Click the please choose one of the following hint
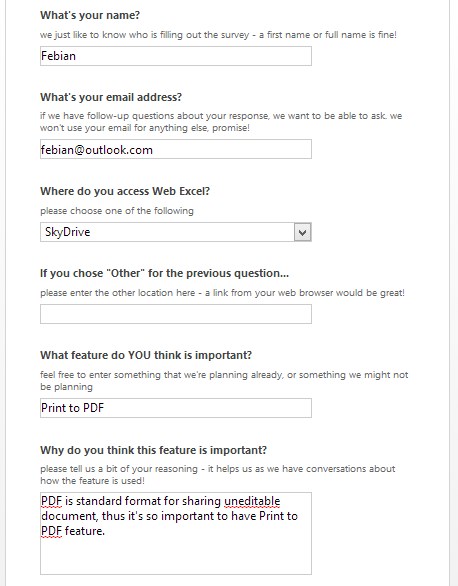Image resolution: width=458 pixels, height=586 pixels. coord(117,211)
